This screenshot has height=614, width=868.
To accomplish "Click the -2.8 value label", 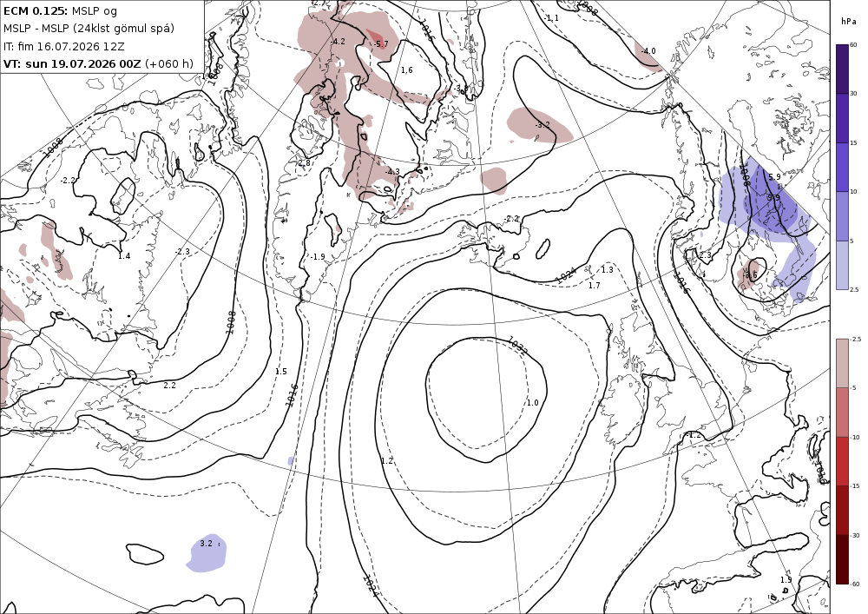I will (303, 162).
